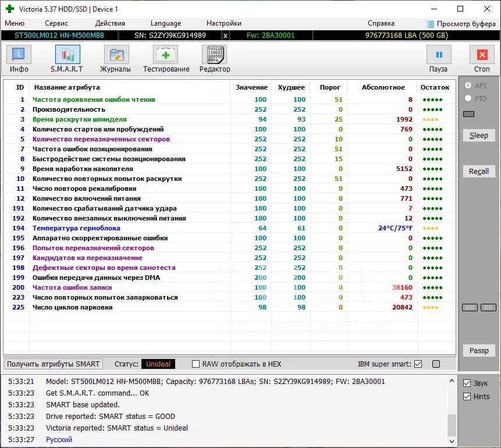
Task: Toggle the IBM super smart checkbox
Action: coord(418,364)
